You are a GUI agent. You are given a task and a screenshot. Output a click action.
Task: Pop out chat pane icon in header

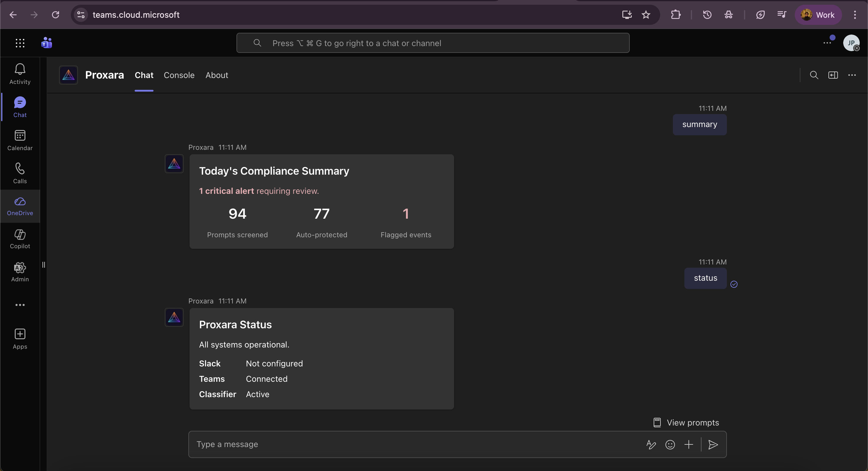tap(833, 75)
